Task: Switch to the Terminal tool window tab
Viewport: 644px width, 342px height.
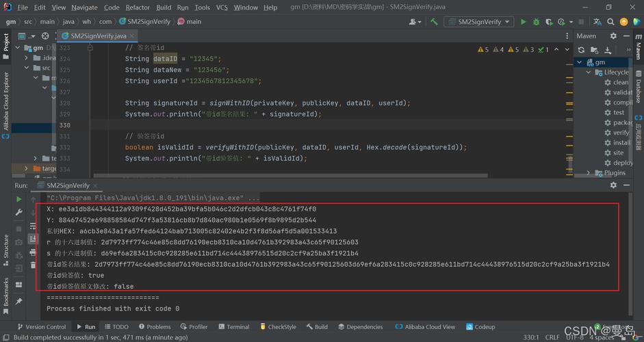Action: tap(233, 327)
